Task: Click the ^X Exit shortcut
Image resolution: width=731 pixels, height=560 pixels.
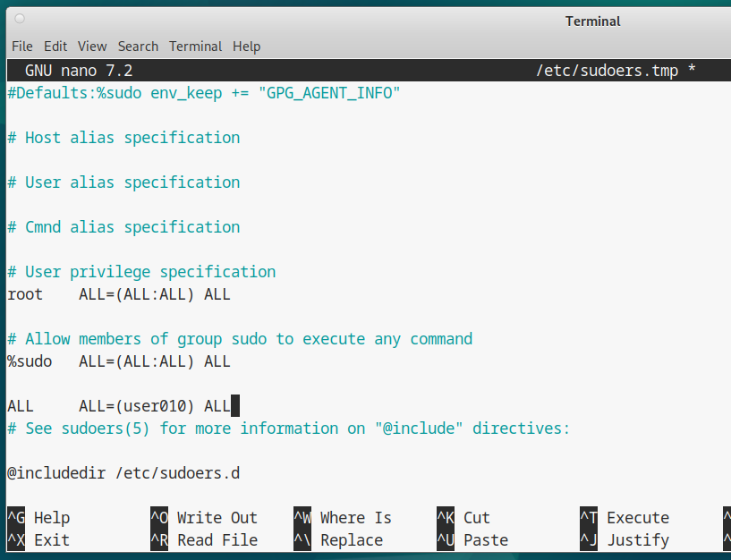Action: [x=39, y=540]
